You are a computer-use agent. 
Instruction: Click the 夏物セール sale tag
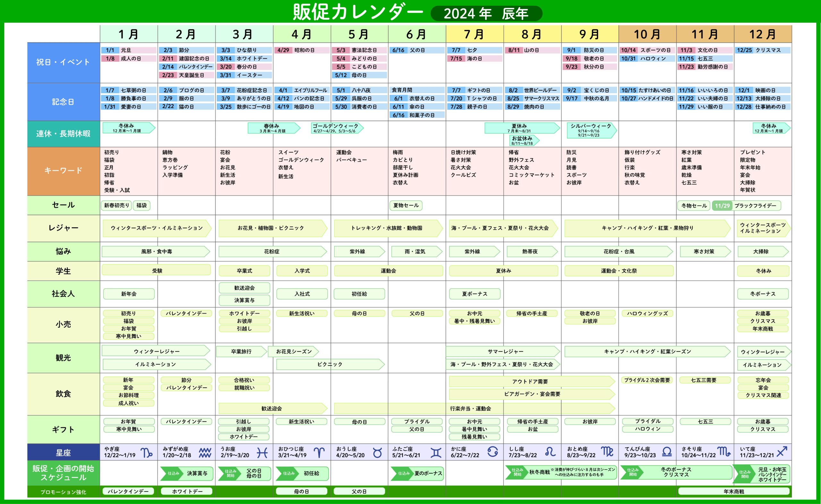pyautogui.click(x=406, y=205)
